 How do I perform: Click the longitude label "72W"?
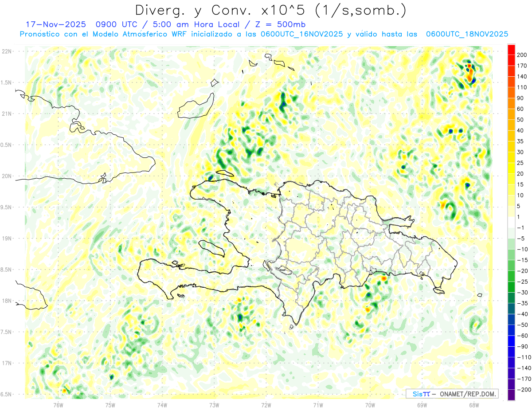266,405
